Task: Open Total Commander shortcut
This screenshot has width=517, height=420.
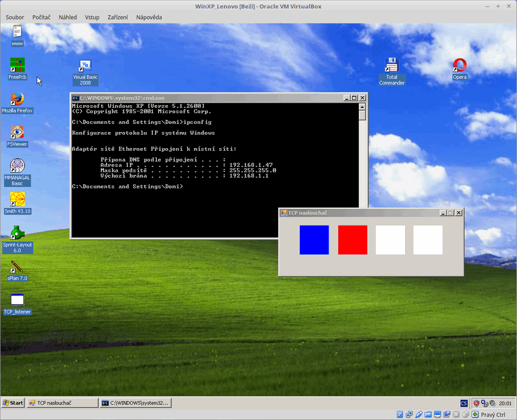Action: (x=391, y=65)
